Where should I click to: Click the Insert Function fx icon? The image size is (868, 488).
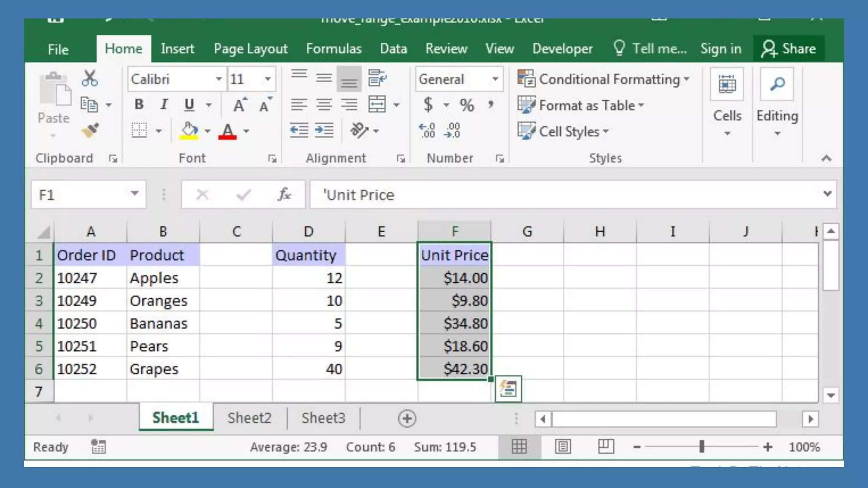284,195
